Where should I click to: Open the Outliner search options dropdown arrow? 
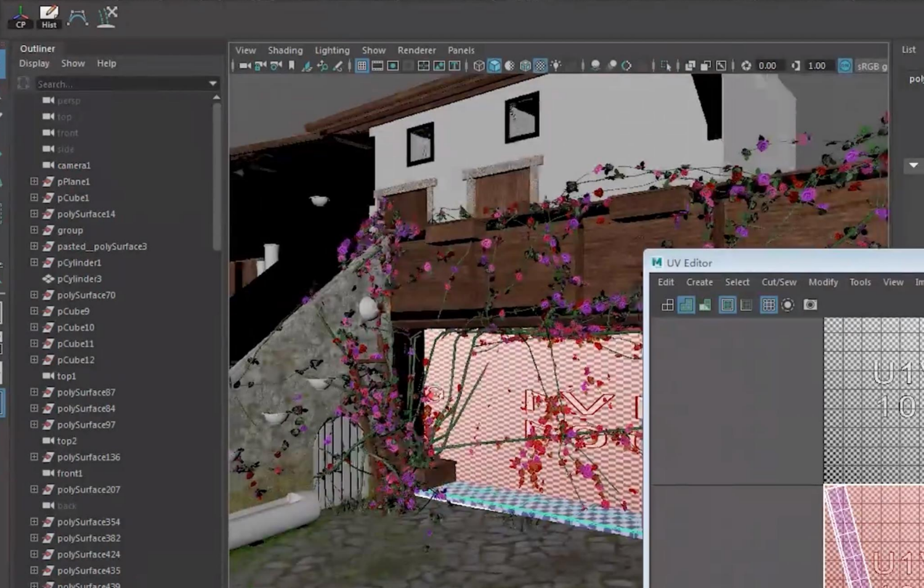point(213,84)
